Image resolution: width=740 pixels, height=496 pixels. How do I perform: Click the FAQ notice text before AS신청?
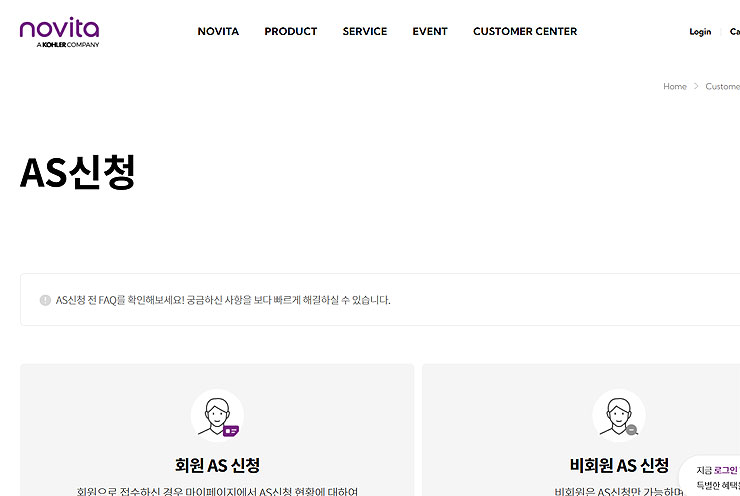[223, 300]
